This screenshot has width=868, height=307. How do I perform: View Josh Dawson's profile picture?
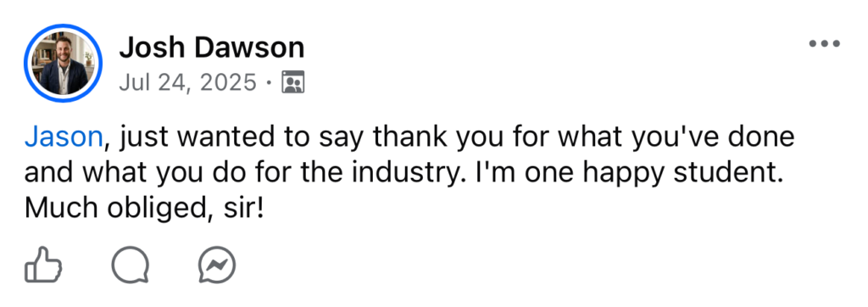[63, 63]
